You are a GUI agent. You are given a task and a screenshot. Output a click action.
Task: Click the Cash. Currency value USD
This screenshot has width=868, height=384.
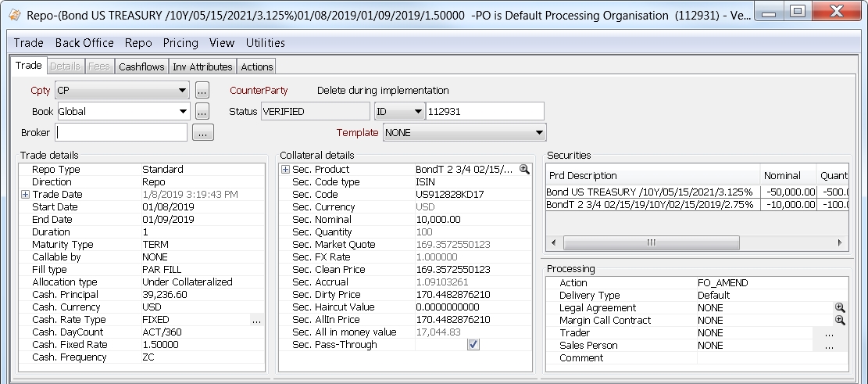pos(152,307)
